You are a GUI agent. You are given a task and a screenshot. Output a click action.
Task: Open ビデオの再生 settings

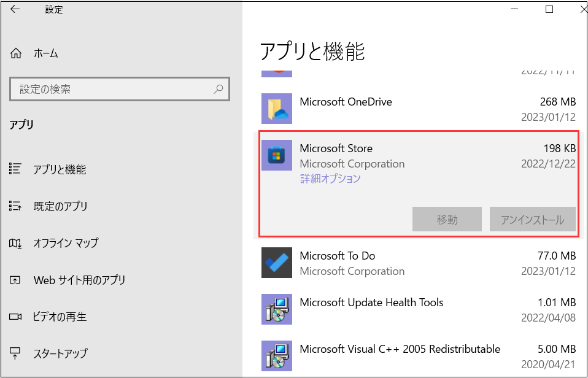[x=60, y=317]
